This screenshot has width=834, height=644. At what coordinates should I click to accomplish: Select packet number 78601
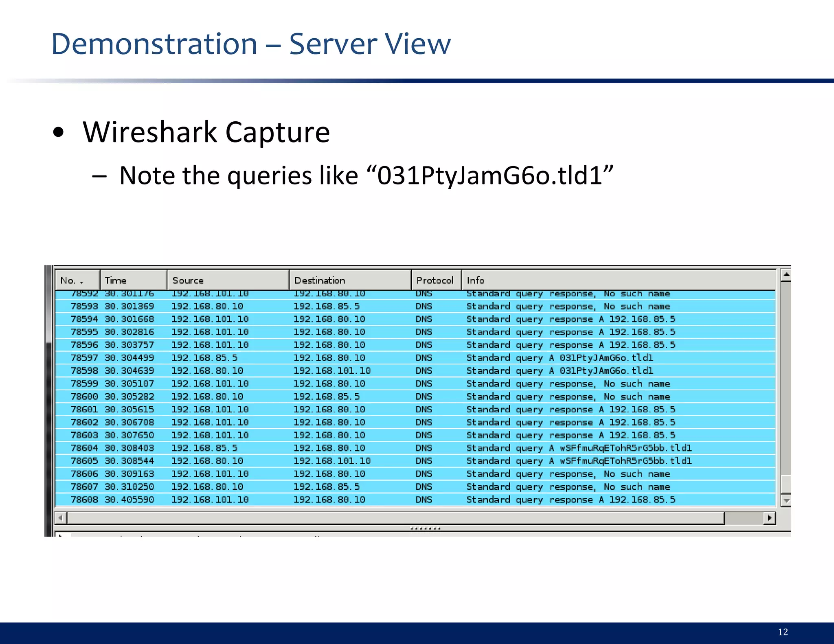click(x=415, y=410)
